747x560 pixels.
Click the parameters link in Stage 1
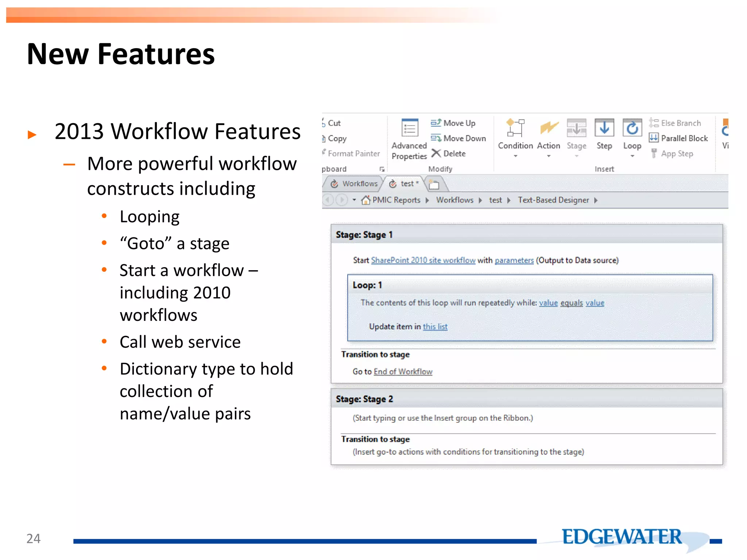(514, 260)
